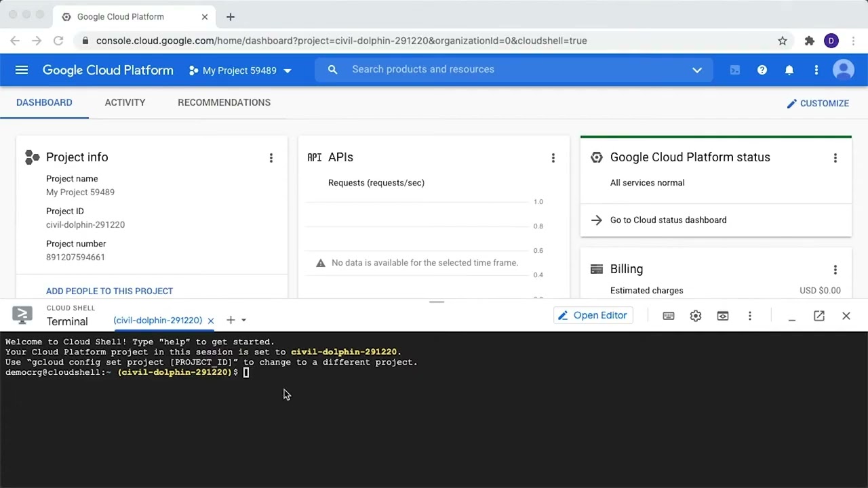Viewport: 868px width, 488px height.
Task: Click the search magnifier icon
Action: (332, 69)
